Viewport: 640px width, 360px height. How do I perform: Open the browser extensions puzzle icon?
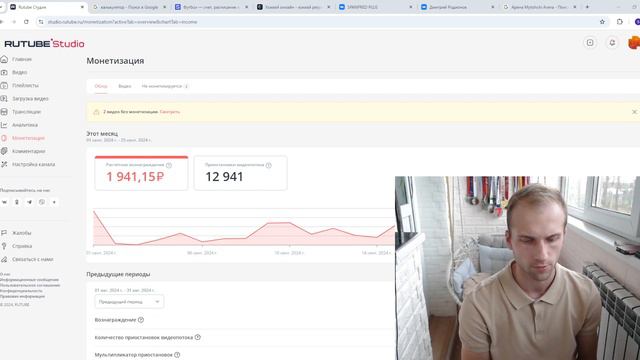click(x=620, y=22)
